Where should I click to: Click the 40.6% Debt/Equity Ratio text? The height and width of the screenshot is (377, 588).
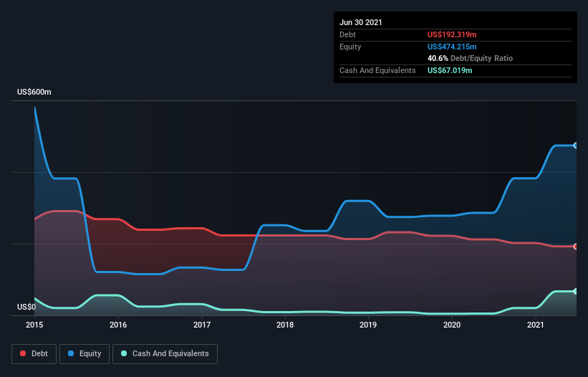471,58
